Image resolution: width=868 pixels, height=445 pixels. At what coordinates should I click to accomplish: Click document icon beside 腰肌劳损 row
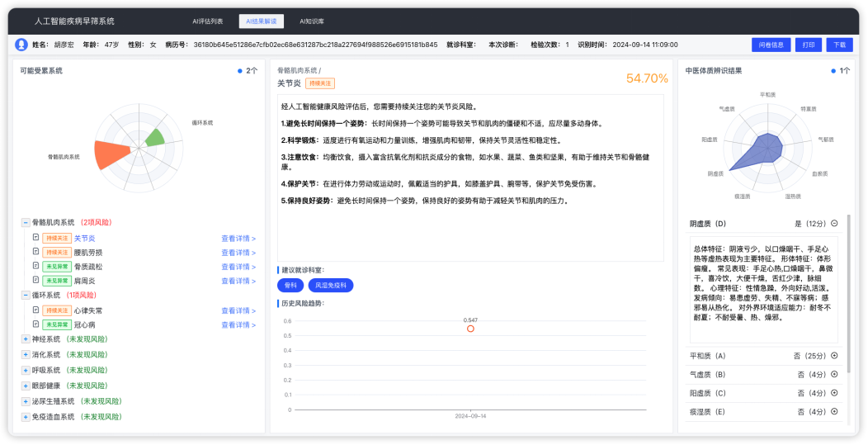tap(36, 252)
